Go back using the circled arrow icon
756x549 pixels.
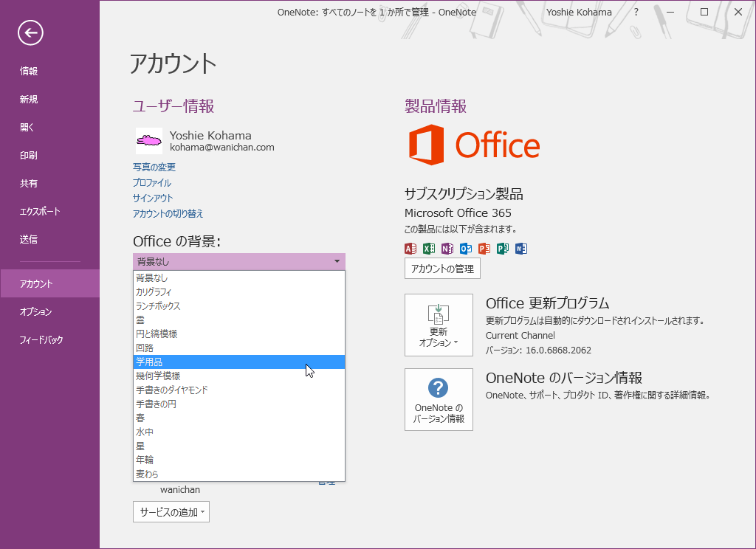[x=30, y=32]
